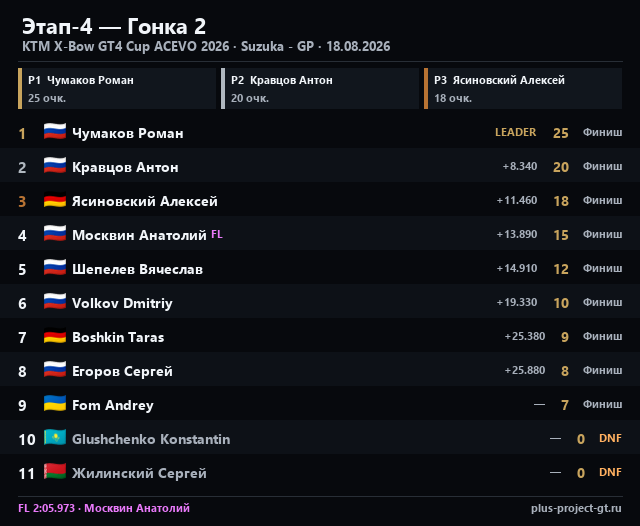Click Russian flag next to Volkov Dmitriy
The image size is (640, 526).
point(55,302)
